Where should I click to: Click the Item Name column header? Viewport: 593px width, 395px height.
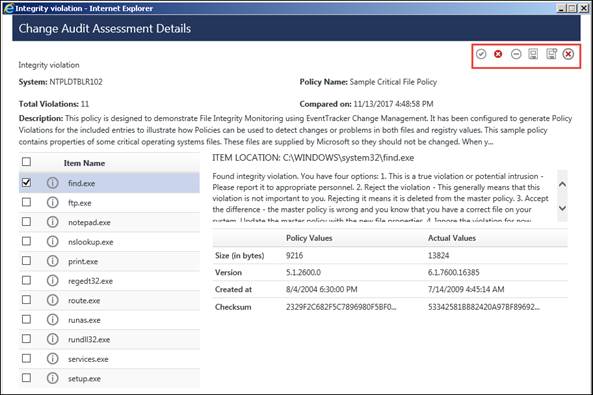point(84,163)
